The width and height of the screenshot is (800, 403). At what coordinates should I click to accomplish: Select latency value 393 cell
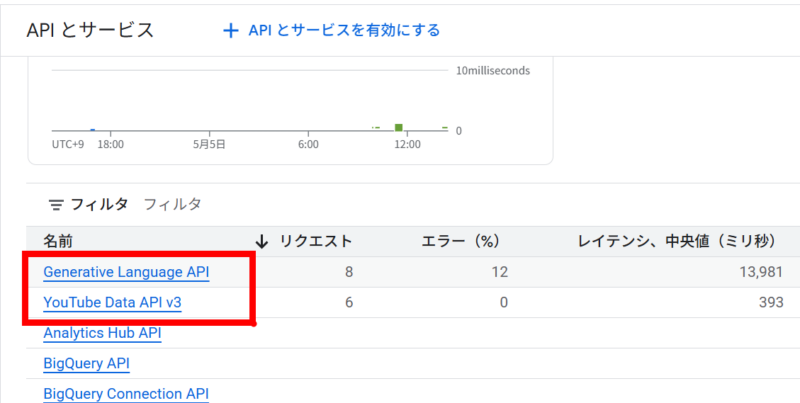[x=771, y=303]
